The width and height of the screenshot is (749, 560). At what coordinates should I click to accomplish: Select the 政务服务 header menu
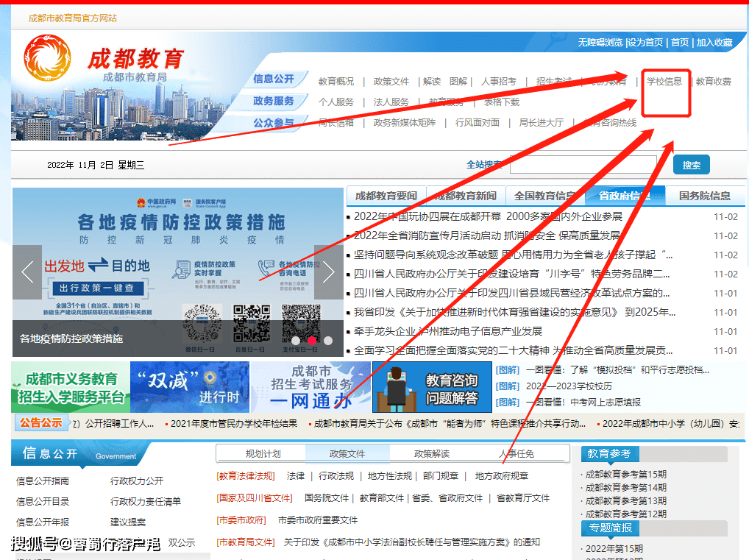[x=273, y=101]
